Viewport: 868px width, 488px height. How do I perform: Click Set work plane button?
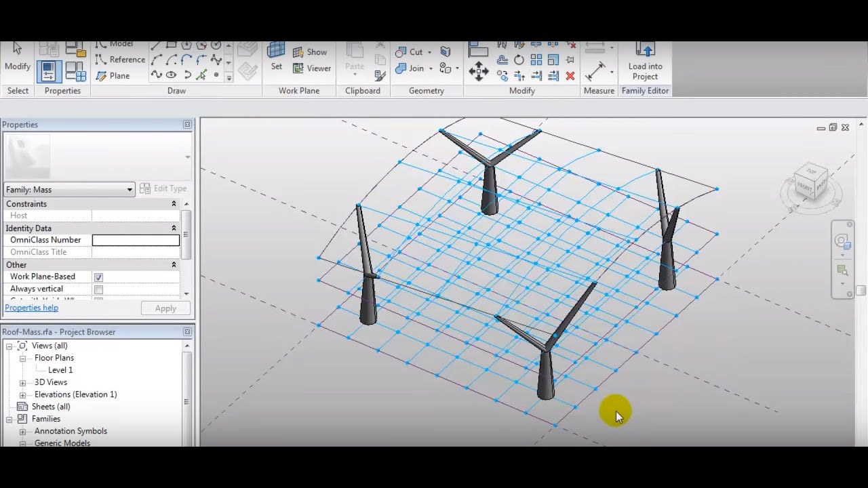[x=277, y=57]
